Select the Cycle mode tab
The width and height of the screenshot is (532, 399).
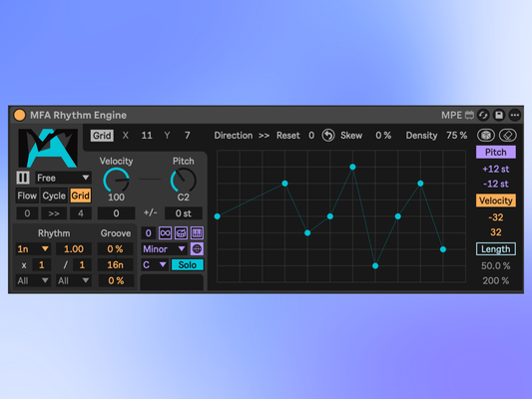pos(54,196)
